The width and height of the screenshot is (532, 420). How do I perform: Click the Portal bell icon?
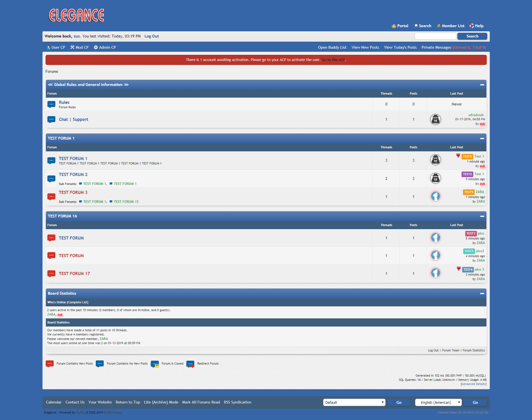(x=394, y=26)
